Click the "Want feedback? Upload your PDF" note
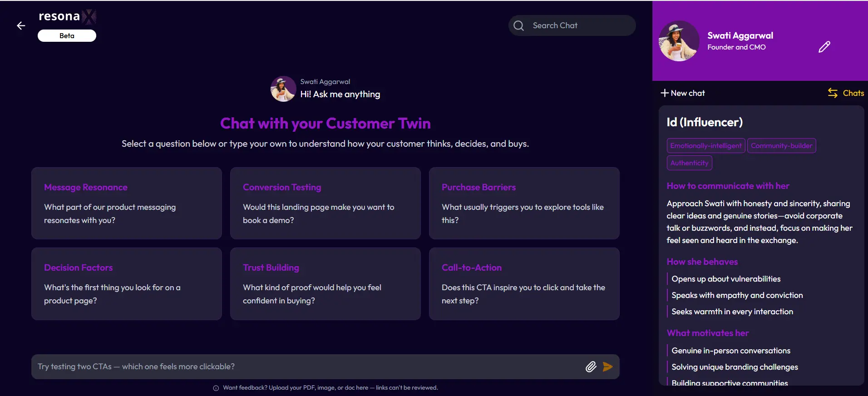This screenshot has width=868, height=396. 330,388
